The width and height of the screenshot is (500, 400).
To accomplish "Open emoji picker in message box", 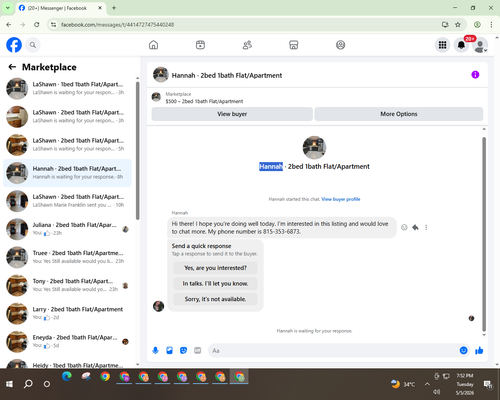I will pos(463,350).
